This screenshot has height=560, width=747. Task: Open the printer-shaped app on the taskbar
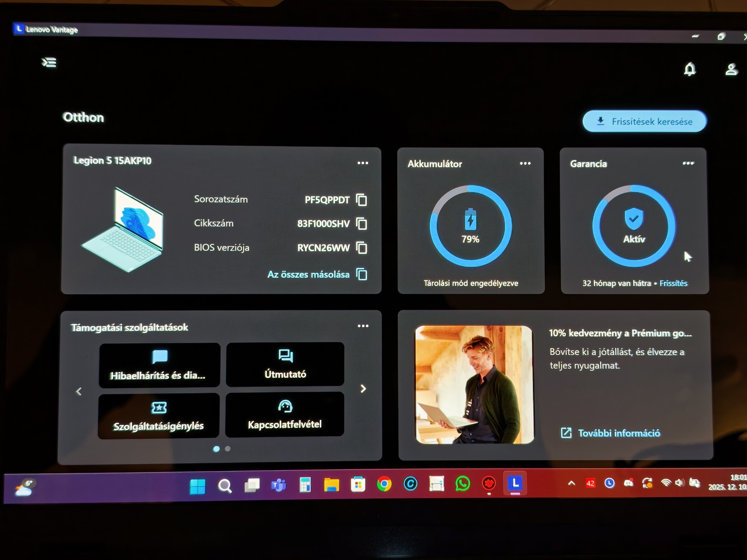(436, 484)
